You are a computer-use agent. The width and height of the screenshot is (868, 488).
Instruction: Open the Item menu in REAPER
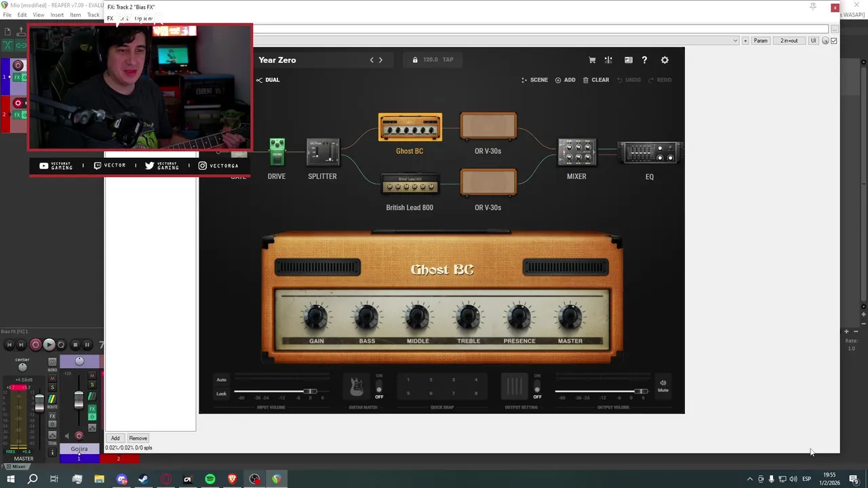tap(75, 15)
